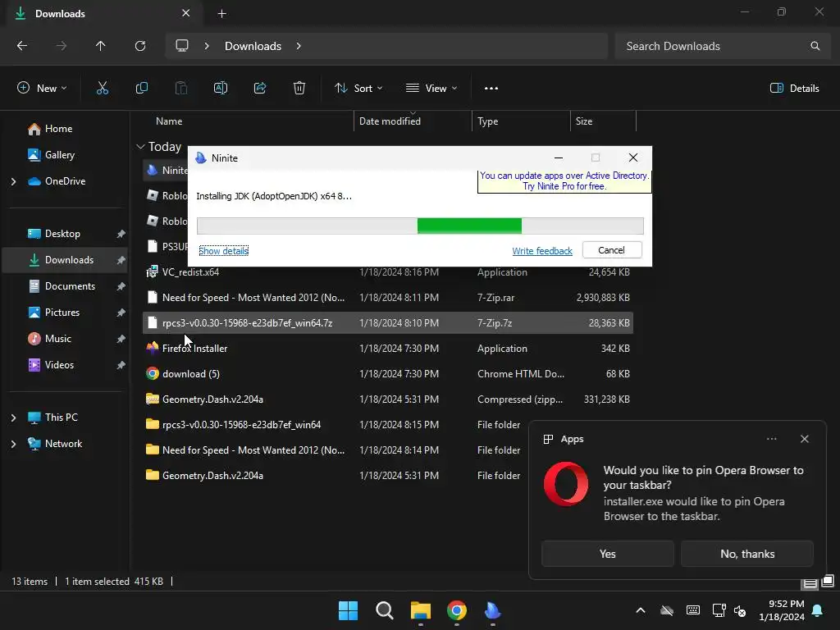
Task: Show hidden system tray icons
Action: (640, 610)
